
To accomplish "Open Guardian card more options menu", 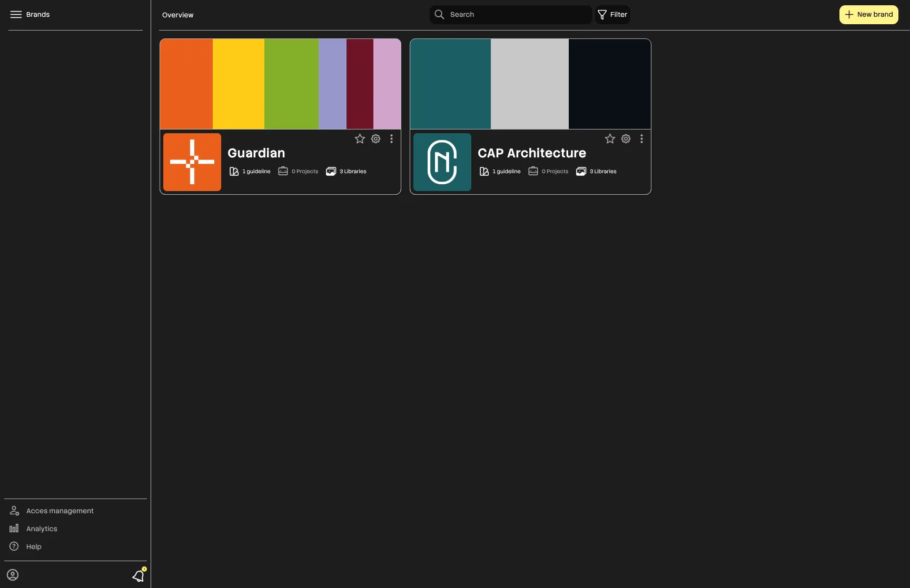I will coord(391,139).
